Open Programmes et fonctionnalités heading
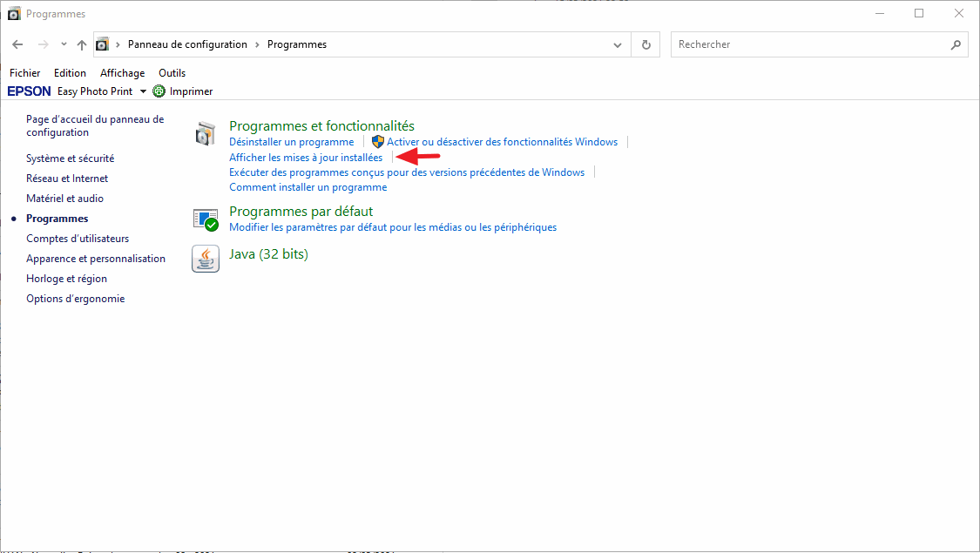 321,126
